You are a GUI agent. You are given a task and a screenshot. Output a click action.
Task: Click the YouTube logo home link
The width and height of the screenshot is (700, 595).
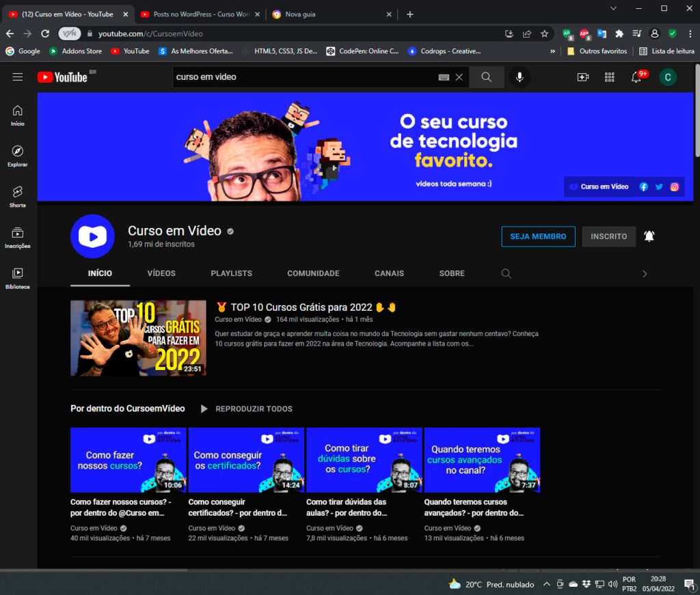62,77
